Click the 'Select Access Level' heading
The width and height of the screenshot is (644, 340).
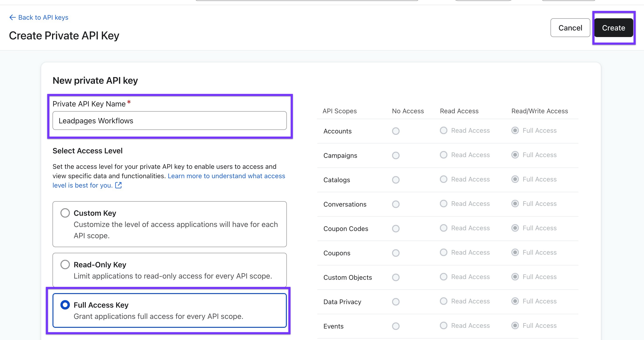(x=87, y=151)
